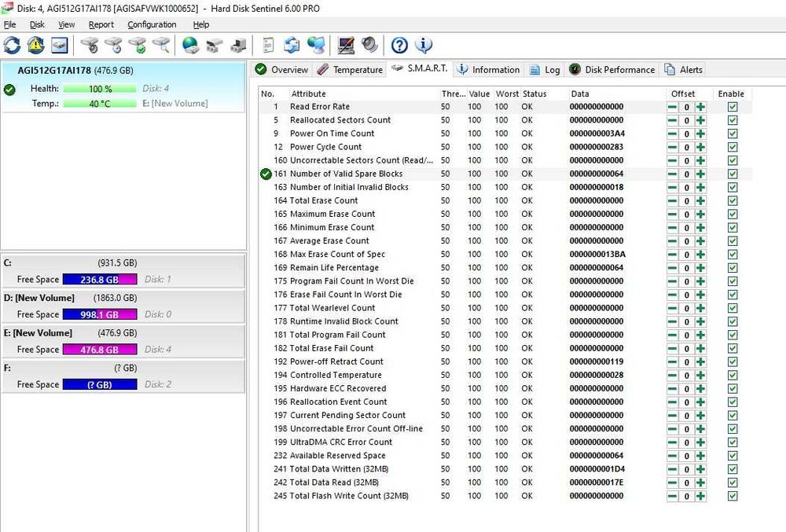
Task: Increase offset for Total Data Read (32MB)
Action: [701, 483]
